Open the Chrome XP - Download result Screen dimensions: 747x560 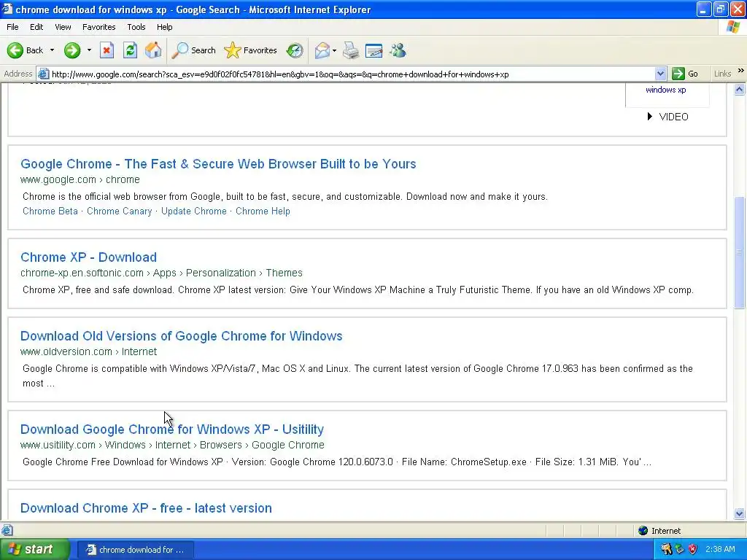tap(88, 257)
